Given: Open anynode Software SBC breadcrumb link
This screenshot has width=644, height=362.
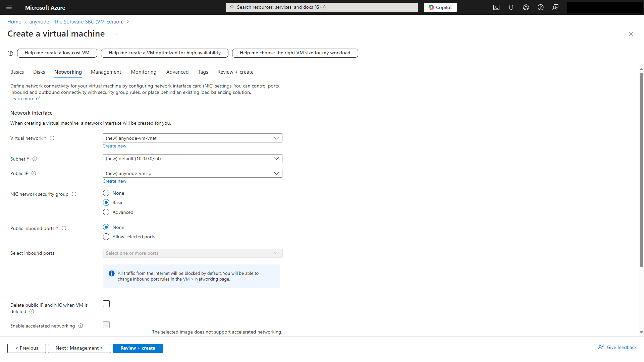Looking at the screenshot, I should [x=76, y=22].
